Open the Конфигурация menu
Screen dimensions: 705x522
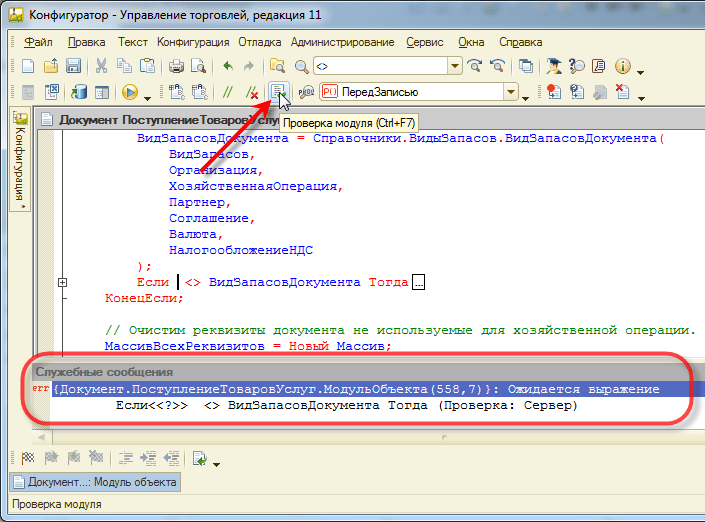click(x=193, y=42)
